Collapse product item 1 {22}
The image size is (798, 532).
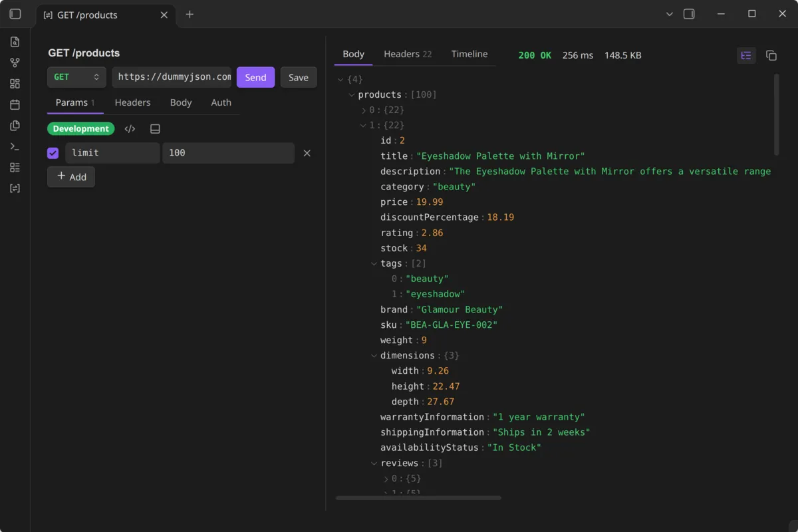click(x=363, y=126)
